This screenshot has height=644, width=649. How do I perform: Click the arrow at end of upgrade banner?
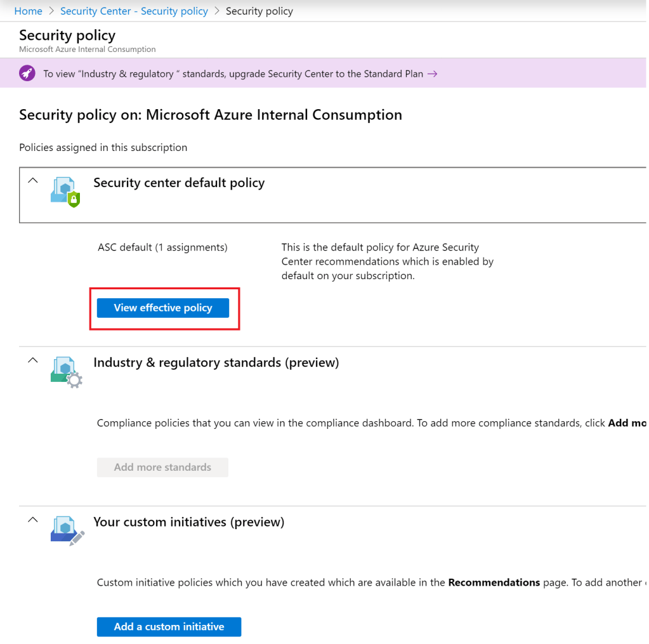[x=432, y=74]
